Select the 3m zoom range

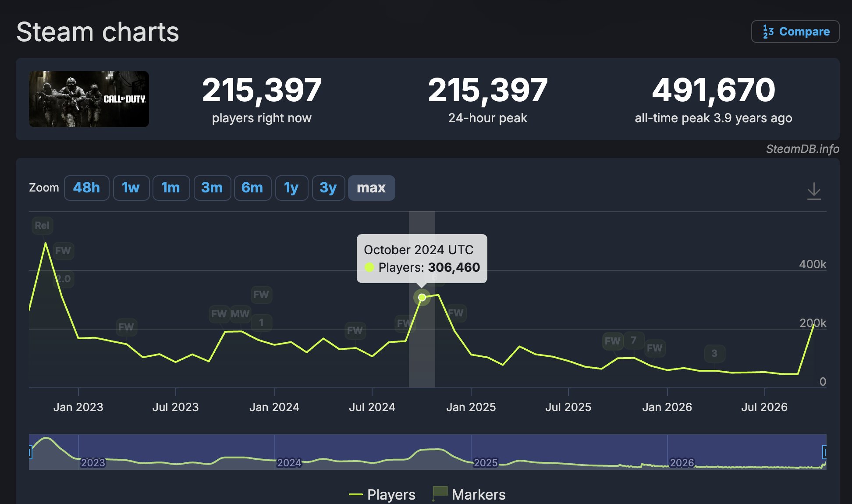212,188
